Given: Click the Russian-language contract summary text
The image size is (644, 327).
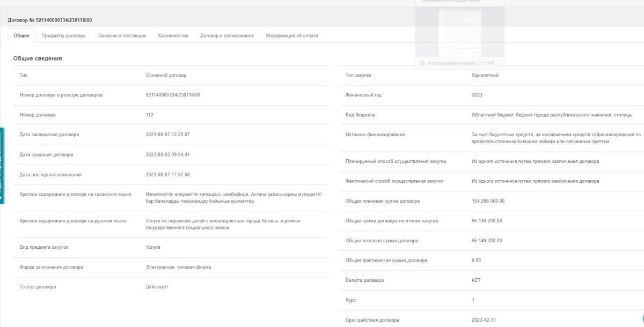Looking at the screenshot, I should [x=223, y=224].
